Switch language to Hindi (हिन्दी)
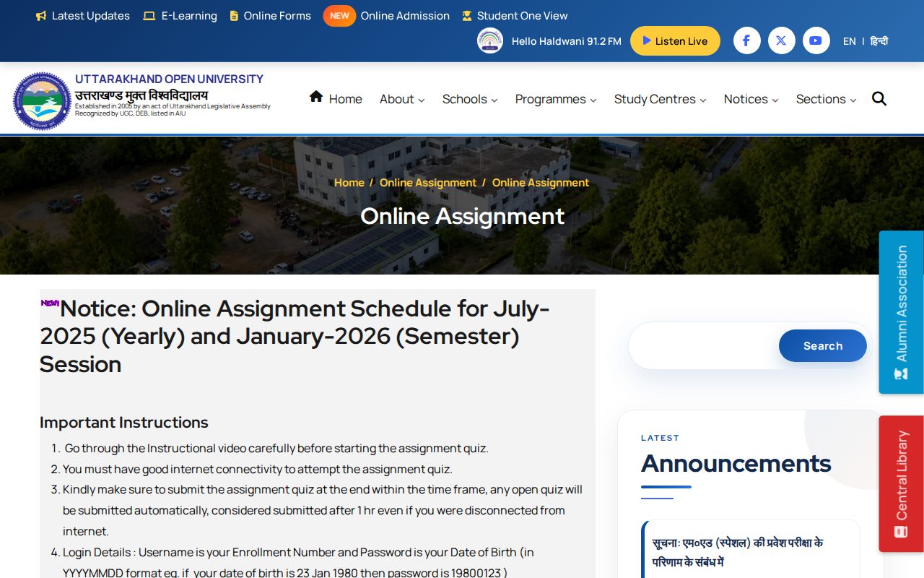This screenshot has height=578, width=924. (x=879, y=41)
